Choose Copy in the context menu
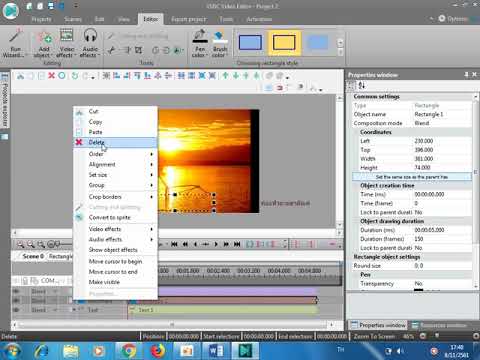480x360 pixels. (x=115, y=122)
